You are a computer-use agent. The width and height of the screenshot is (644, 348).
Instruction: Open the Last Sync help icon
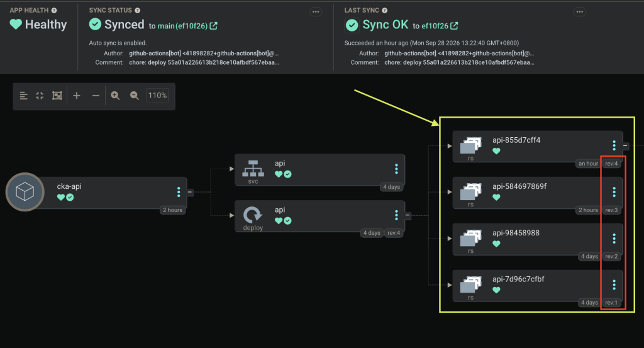pyautogui.click(x=384, y=10)
